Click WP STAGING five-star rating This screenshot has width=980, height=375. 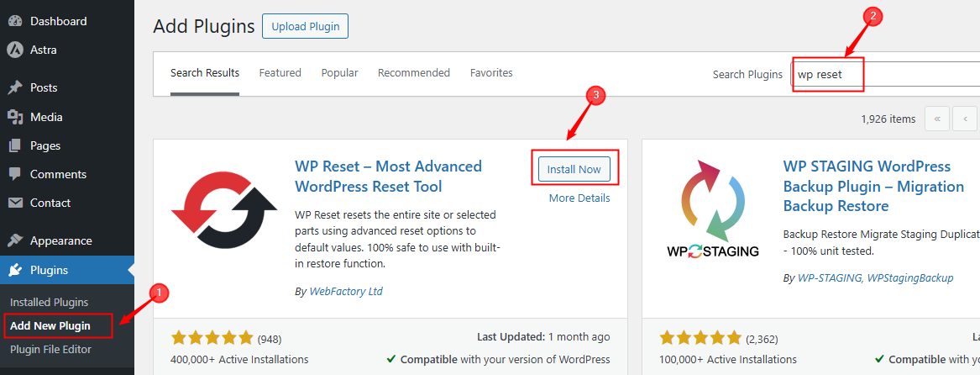[700, 339]
